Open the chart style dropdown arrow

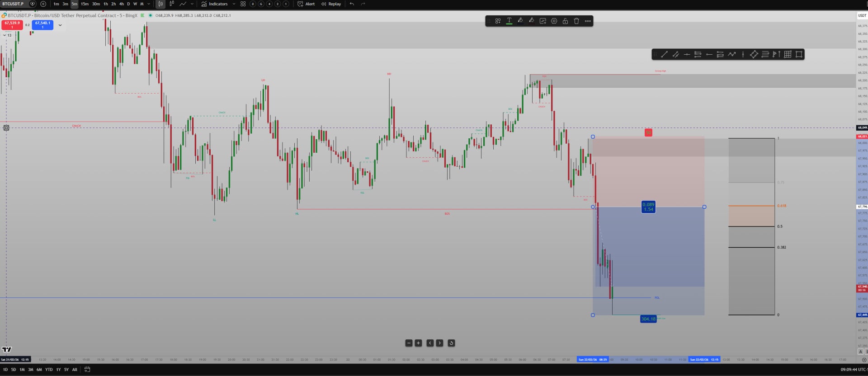click(x=192, y=4)
